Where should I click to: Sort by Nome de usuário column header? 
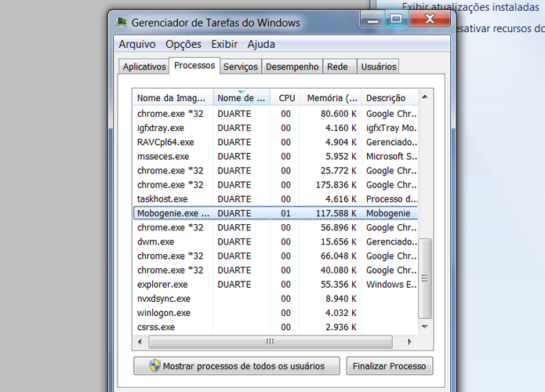pos(242,98)
